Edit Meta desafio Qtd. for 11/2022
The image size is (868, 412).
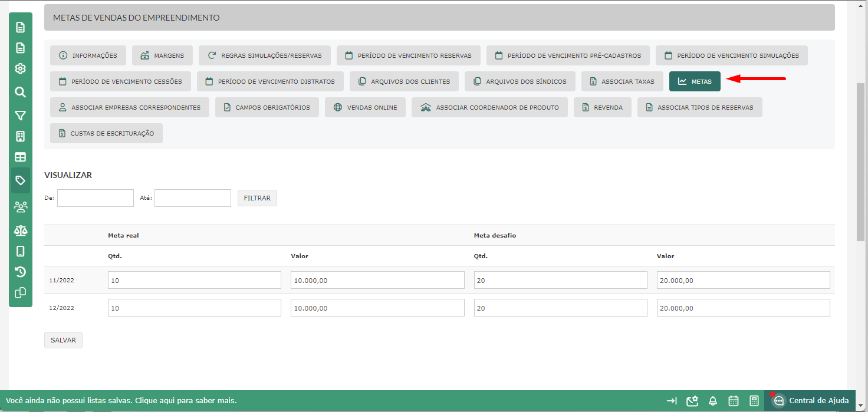pos(561,280)
